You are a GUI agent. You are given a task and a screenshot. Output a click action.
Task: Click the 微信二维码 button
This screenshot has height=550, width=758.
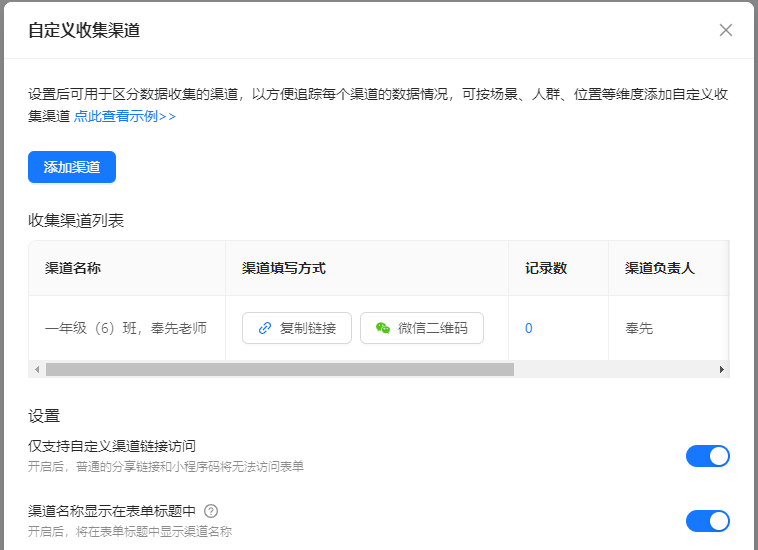tap(422, 328)
